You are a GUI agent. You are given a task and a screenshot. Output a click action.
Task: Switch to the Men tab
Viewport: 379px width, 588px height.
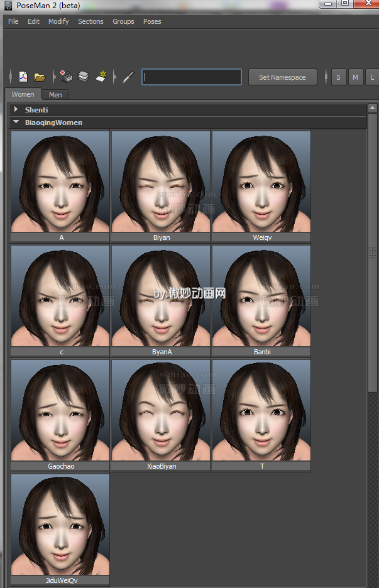[55, 95]
